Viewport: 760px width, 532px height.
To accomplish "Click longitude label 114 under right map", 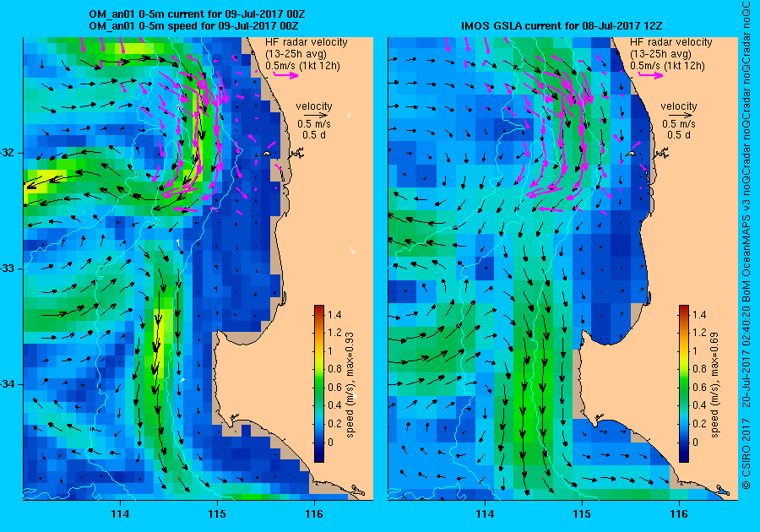I will coord(485,514).
